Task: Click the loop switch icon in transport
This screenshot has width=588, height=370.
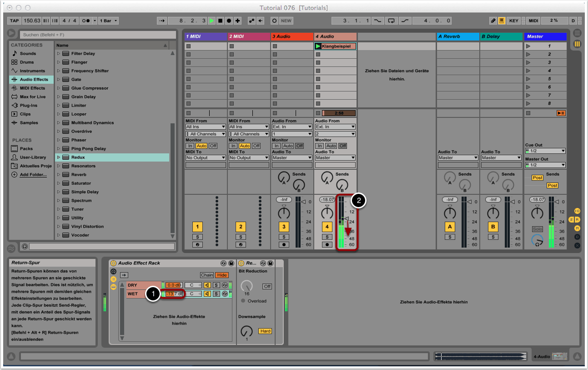Action: pyautogui.click(x=391, y=21)
